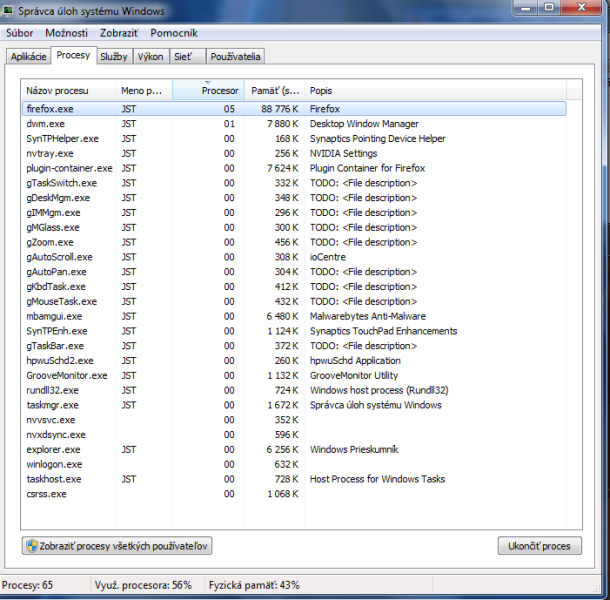Screen dimensions: 610x600
Task: Click Procesy: 65 in status bar
Action: tap(27, 585)
